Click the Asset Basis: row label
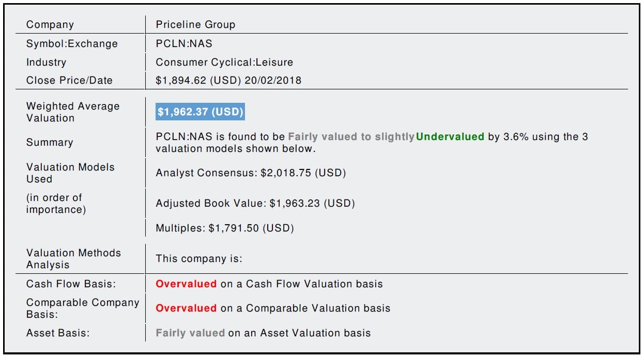Screen dimensions: 644x357 (58, 333)
